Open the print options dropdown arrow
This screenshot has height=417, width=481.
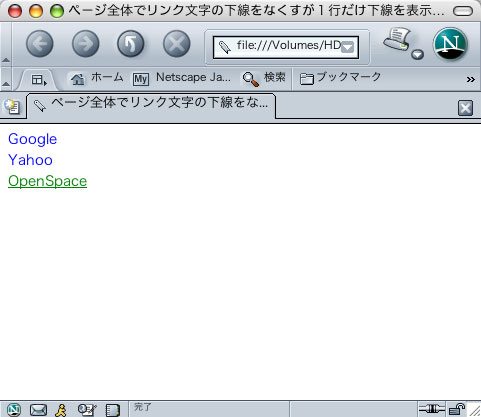(x=417, y=54)
